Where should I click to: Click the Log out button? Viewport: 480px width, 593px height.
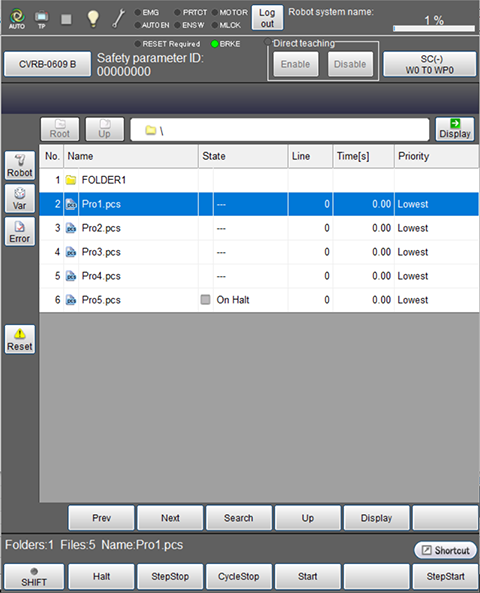coord(267,18)
